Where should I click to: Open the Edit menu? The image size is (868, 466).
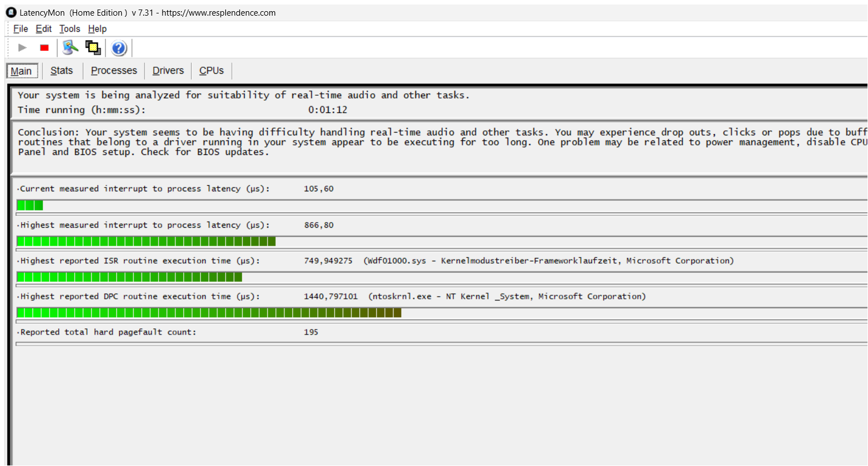44,29
